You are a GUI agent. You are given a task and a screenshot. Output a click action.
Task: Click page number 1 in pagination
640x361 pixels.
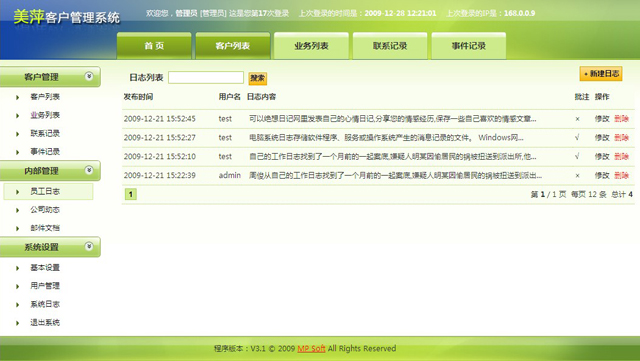click(131, 194)
